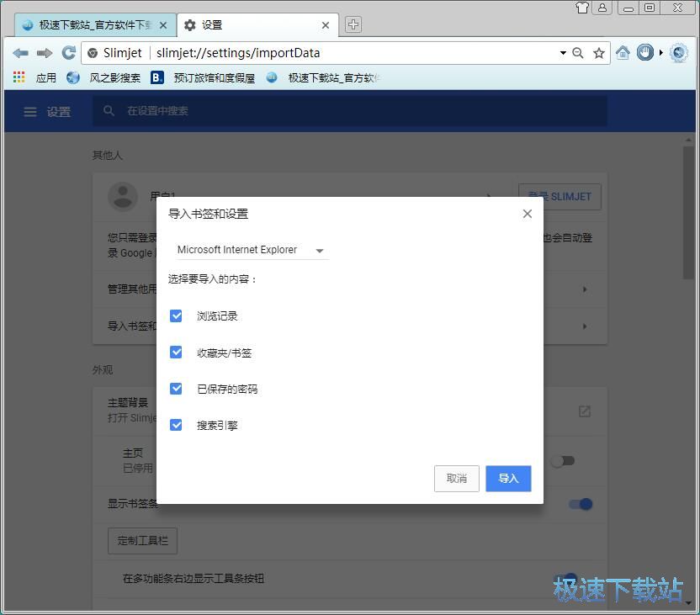Viewport: 700px width, 615px height.
Task: Uncheck the 收藏夹/书签 checkbox
Action: (x=176, y=353)
